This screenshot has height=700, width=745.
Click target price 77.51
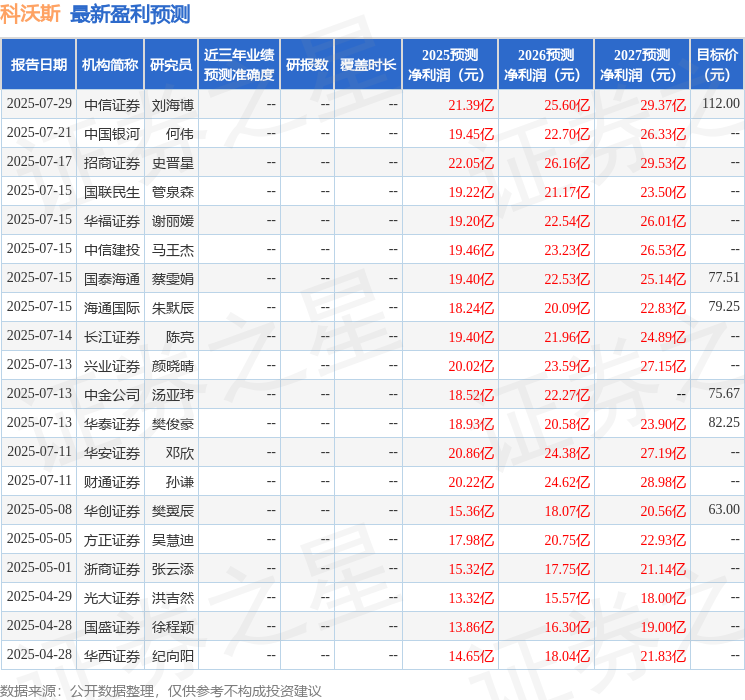pyautogui.click(x=724, y=278)
